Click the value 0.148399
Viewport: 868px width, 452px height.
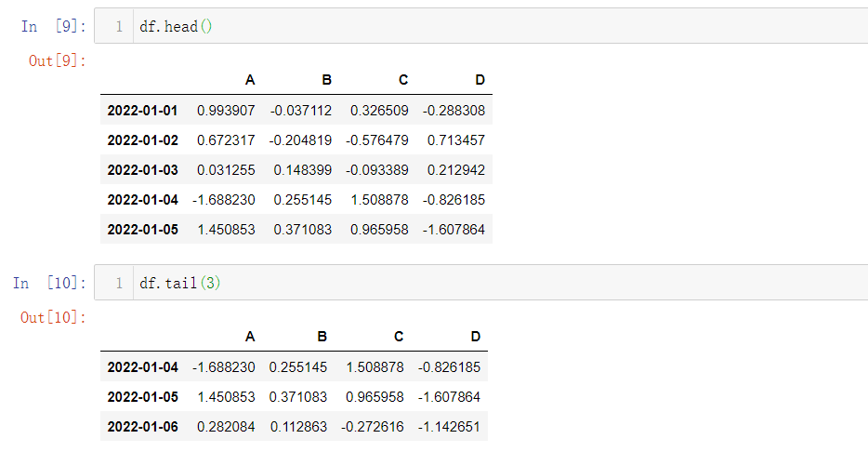(x=303, y=170)
